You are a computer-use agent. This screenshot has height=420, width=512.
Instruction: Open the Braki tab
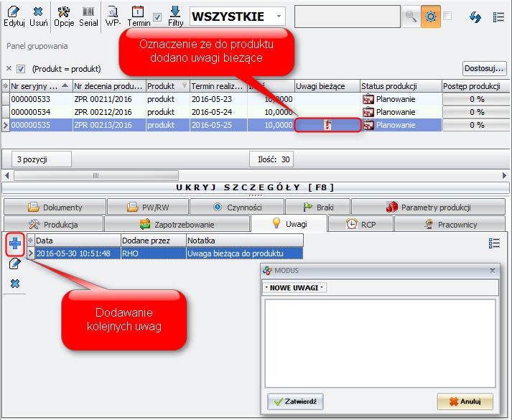point(317,207)
